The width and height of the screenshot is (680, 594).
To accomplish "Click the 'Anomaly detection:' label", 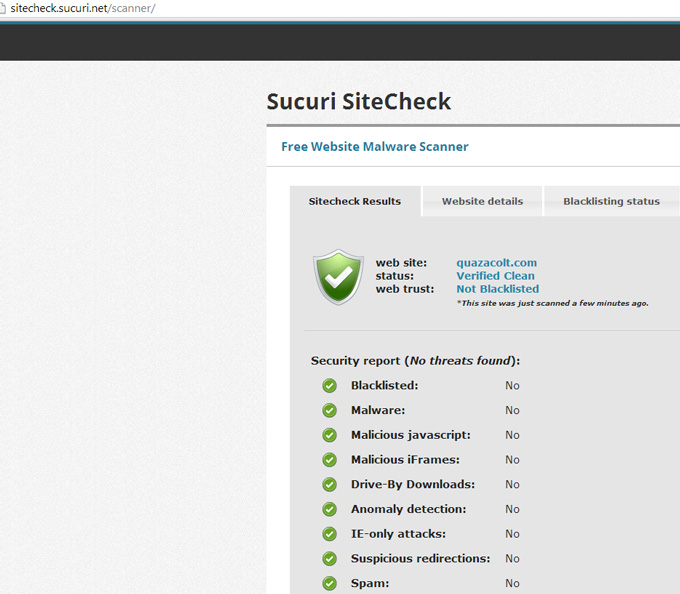I will (409, 509).
